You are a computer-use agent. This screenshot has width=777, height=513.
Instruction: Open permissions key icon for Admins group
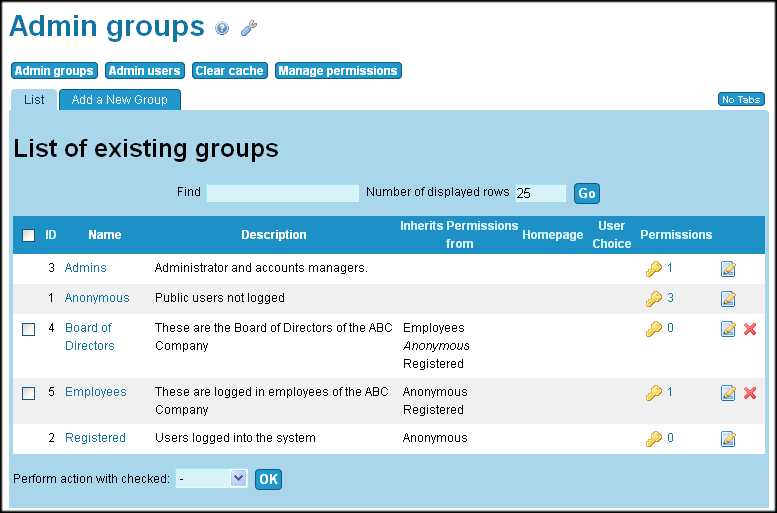[654, 268]
